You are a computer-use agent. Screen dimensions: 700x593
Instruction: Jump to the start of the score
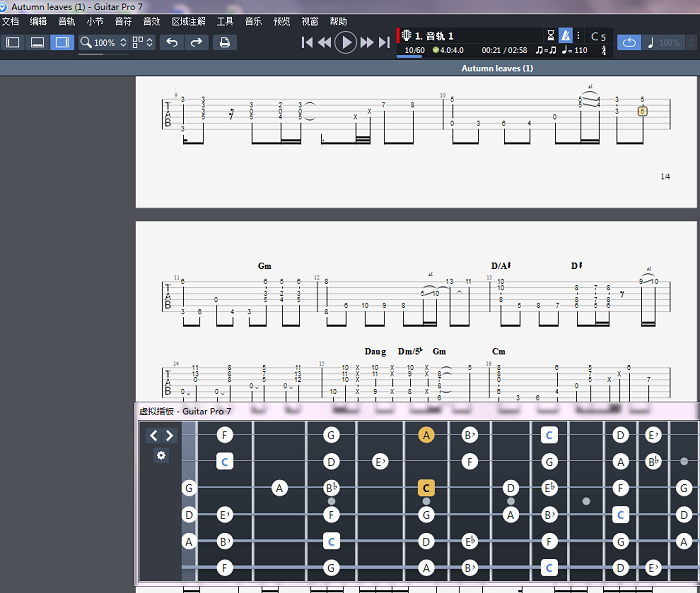(x=308, y=42)
